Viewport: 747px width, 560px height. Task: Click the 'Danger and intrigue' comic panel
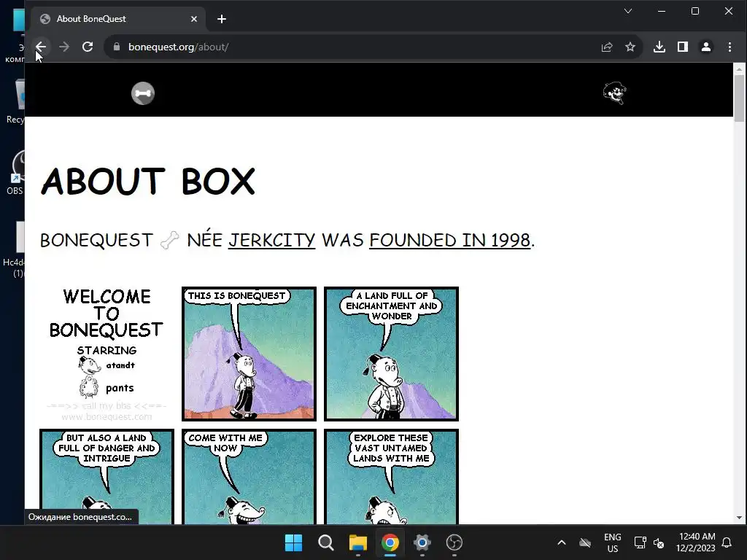pos(107,477)
